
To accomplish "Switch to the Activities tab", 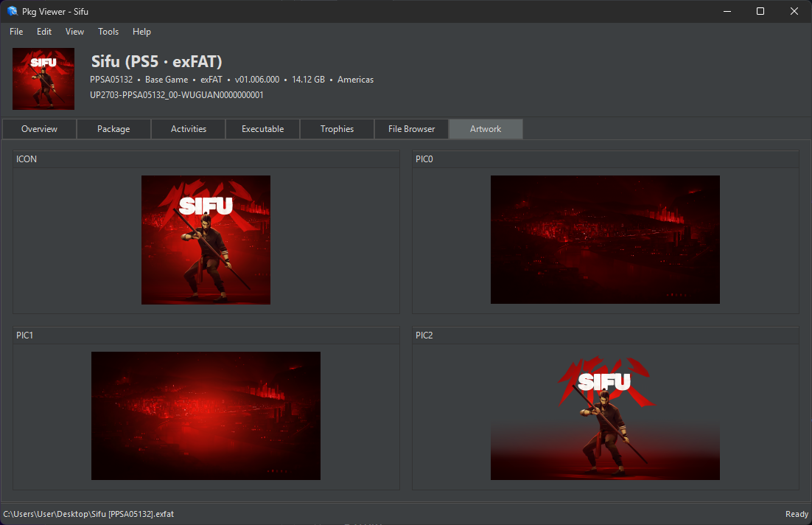I will pyautogui.click(x=189, y=129).
